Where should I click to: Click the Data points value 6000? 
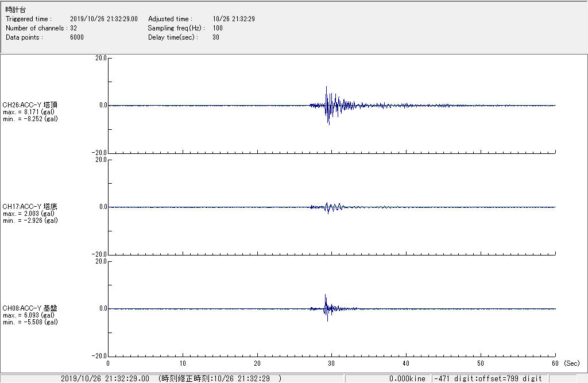coord(76,37)
